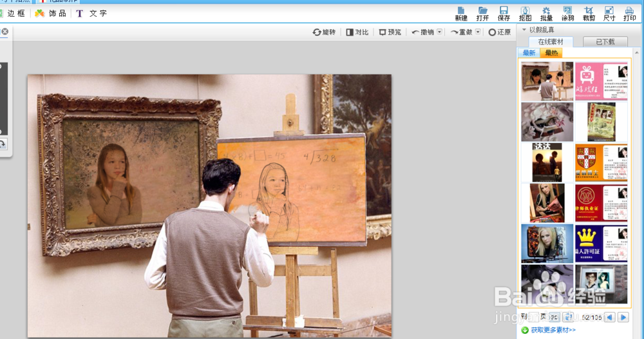Click the page number input field
The width and height of the screenshot is (644, 339).
coord(535,317)
